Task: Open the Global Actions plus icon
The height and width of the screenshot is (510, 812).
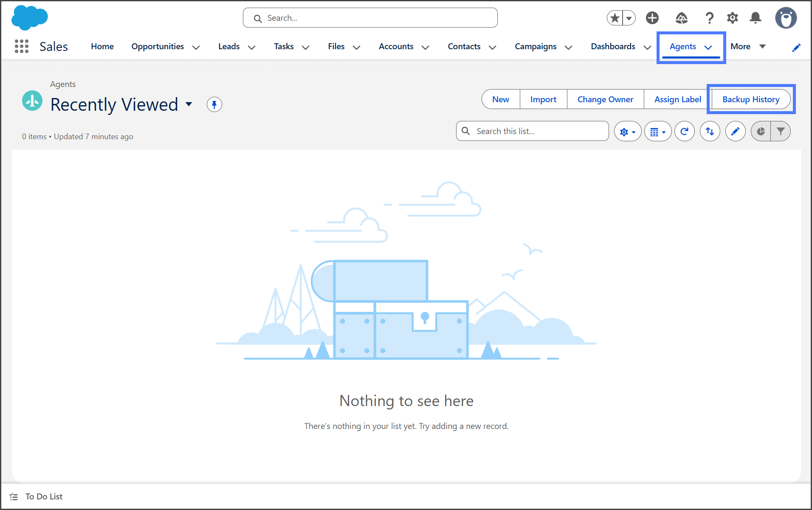Action: pyautogui.click(x=652, y=18)
